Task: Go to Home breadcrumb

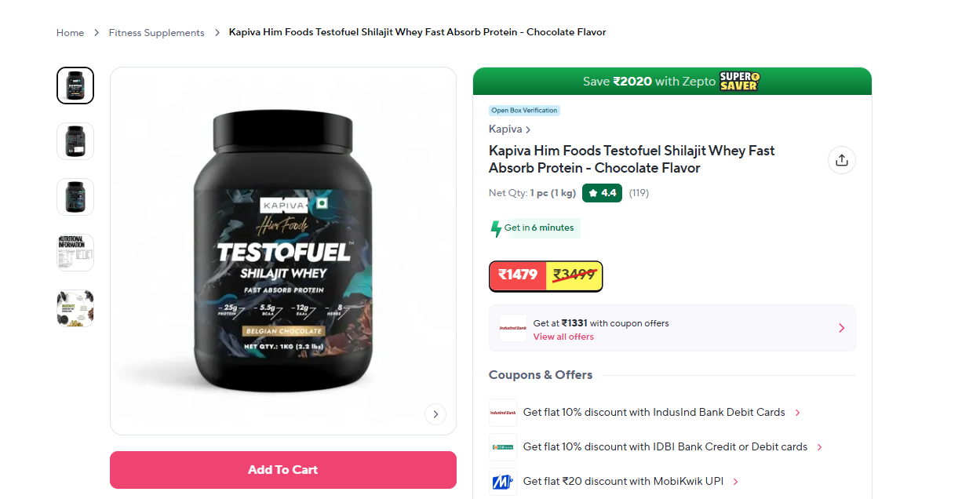Action: (70, 33)
